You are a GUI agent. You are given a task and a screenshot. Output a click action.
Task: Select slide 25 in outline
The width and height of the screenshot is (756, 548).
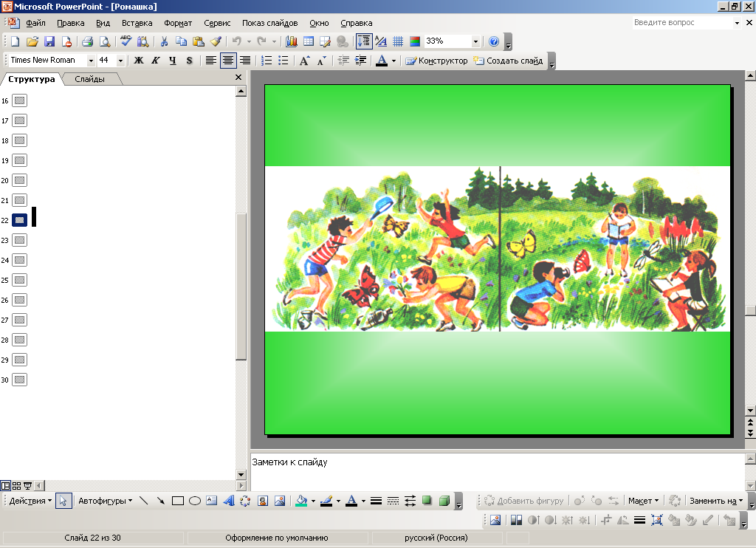coord(19,280)
